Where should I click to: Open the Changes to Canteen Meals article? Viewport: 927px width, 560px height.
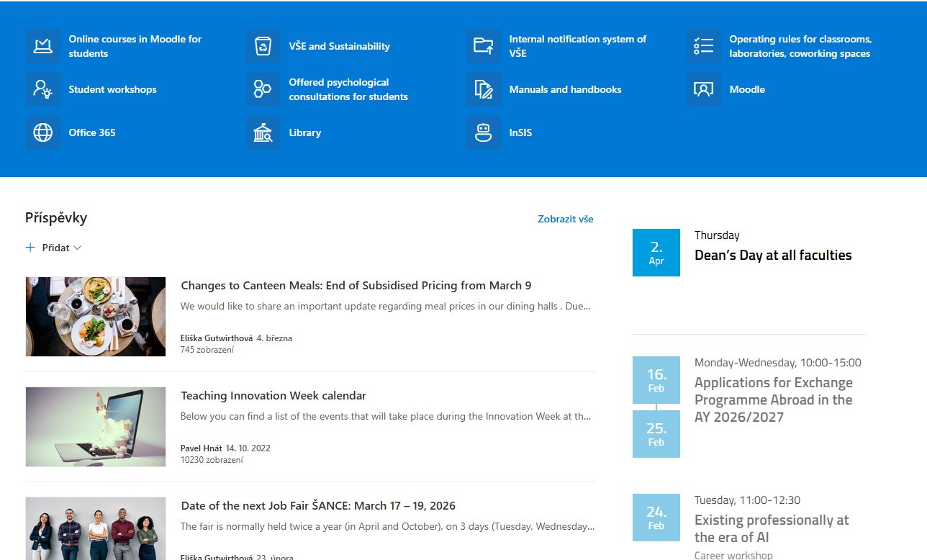pos(356,286)
